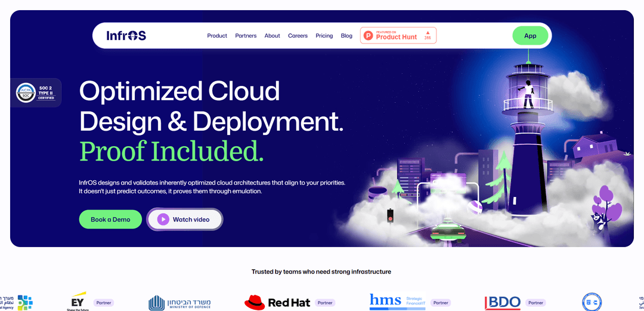The width and height of the screenshot is (644, 311).
Task: Click the Red Hat logo
Action: click(x=278, y=303)
